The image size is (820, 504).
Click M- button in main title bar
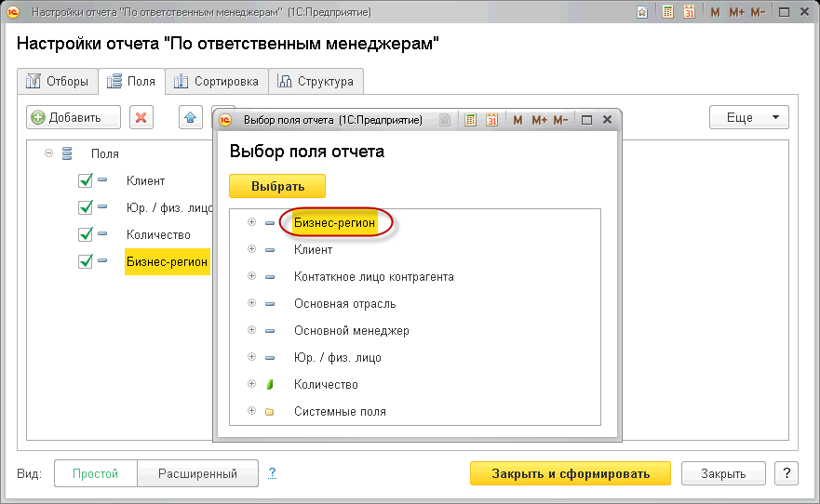[758, 12]
